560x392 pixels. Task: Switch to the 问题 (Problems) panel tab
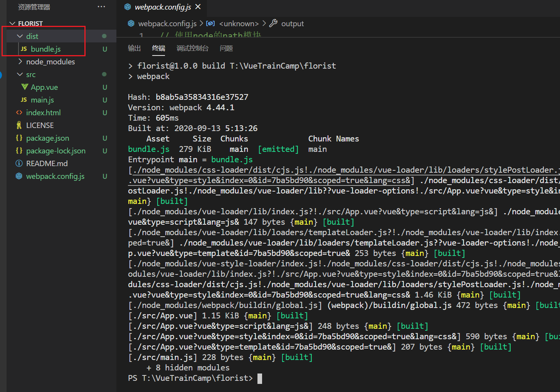(226, 48)
